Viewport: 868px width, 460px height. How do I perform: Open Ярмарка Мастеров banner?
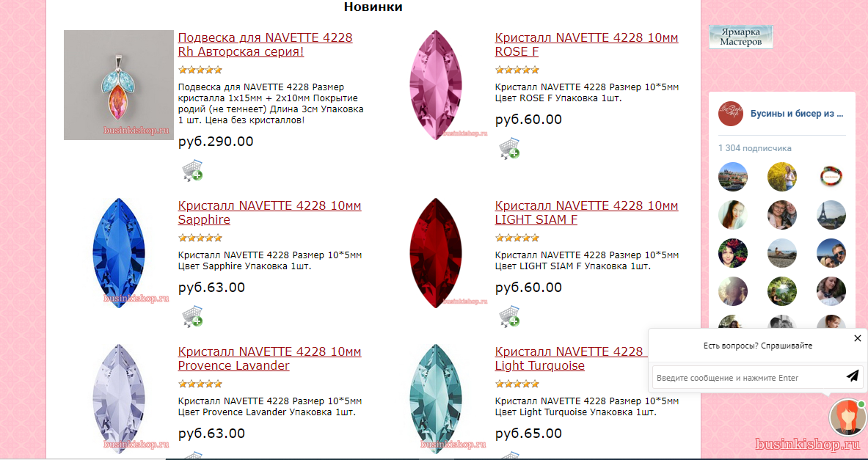(x=740, y=37)
